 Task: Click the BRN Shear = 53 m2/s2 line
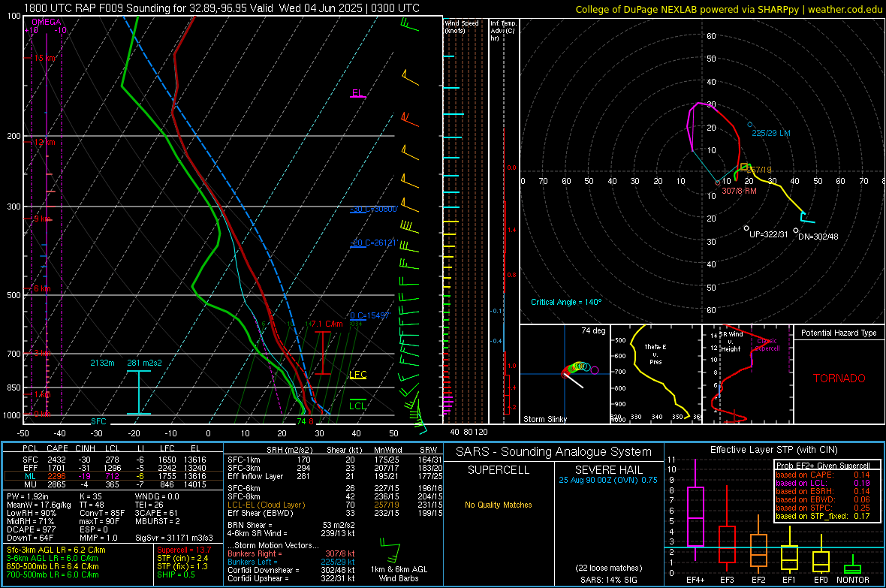click(x=291, y=525)
